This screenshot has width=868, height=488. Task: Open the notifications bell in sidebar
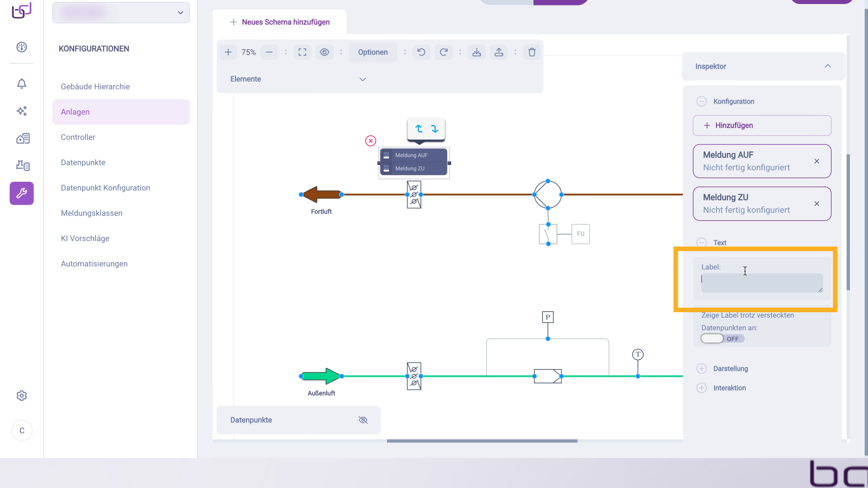[22, 84]
